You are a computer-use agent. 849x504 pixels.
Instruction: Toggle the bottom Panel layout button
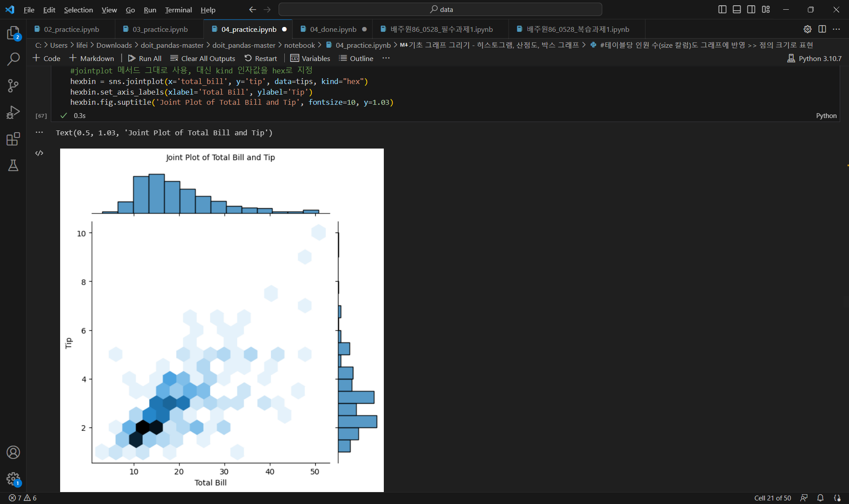737,9
